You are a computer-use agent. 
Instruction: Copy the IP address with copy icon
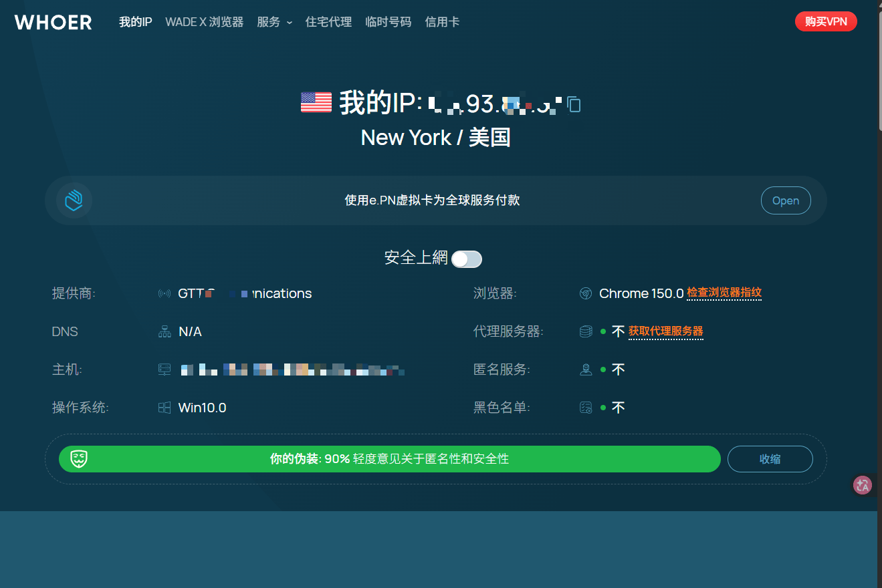[x=574, y=104]
